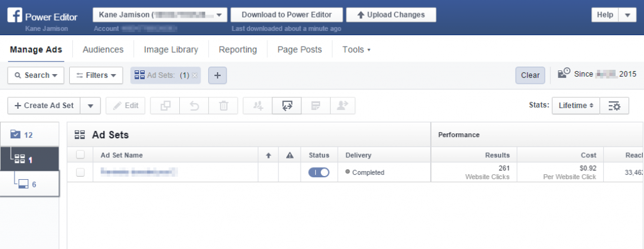Screen dimensions: 644x249
Task: Open the Kane Jamison account dropdown
Action: (160, 15)
